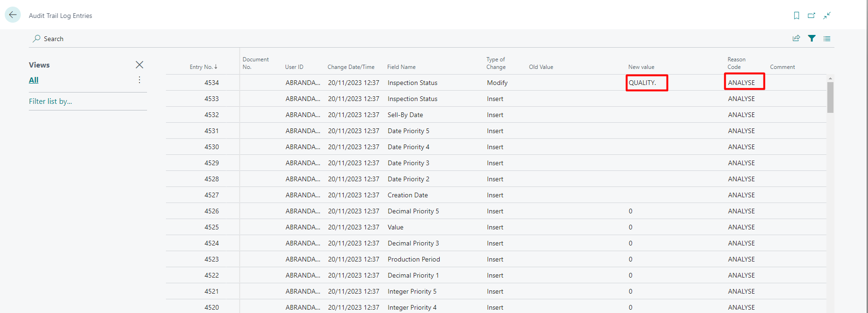The width and height of the screenshot is (868, 313).
Task: Click new value 0 in entry 4526
Action: pyautogui.click(x=630, y=211)
